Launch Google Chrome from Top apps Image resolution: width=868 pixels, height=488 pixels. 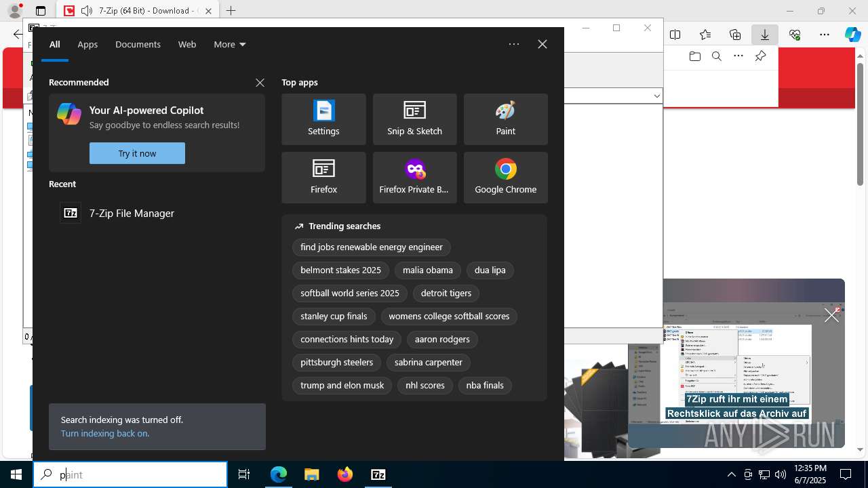505,178
